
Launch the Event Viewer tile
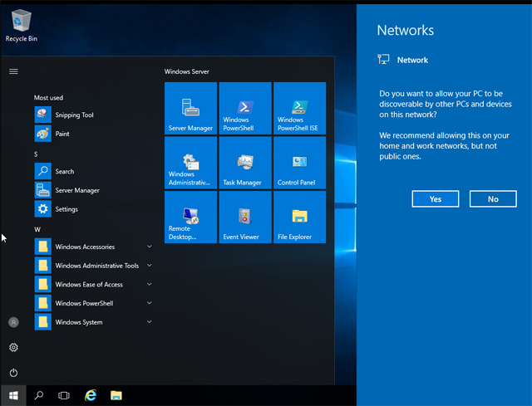244,217
